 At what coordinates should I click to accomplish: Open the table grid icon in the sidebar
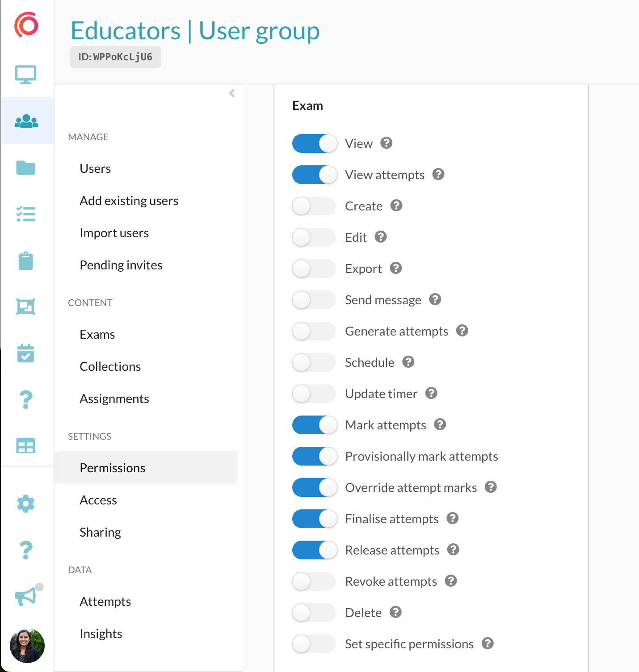pyautogui.click(x=26, y=445)
